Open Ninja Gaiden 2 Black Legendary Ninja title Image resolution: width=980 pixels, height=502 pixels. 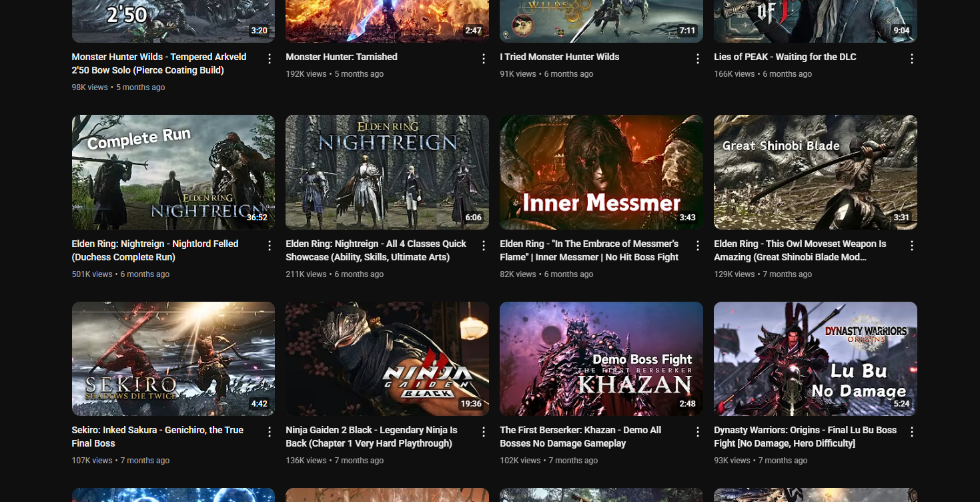coord(372,437)
